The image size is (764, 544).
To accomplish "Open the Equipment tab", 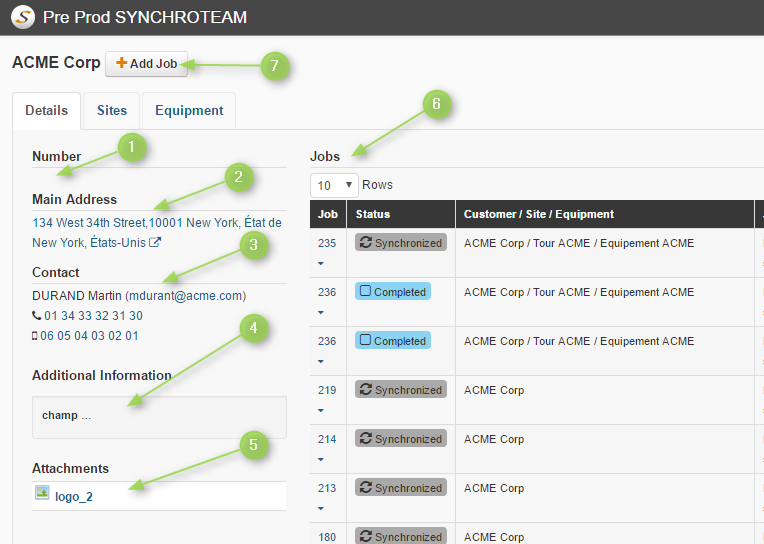I will (x=189, y=111).
